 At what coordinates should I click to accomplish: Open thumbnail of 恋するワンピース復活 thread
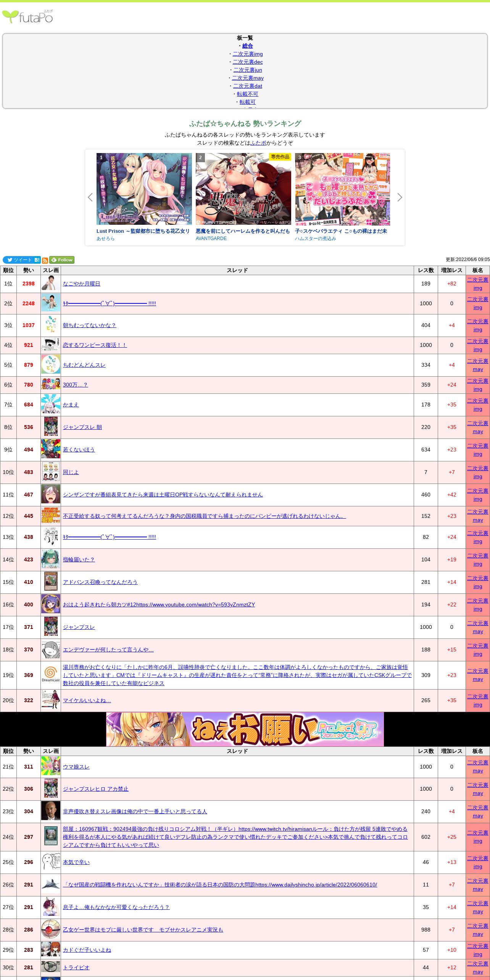point(51,345)
